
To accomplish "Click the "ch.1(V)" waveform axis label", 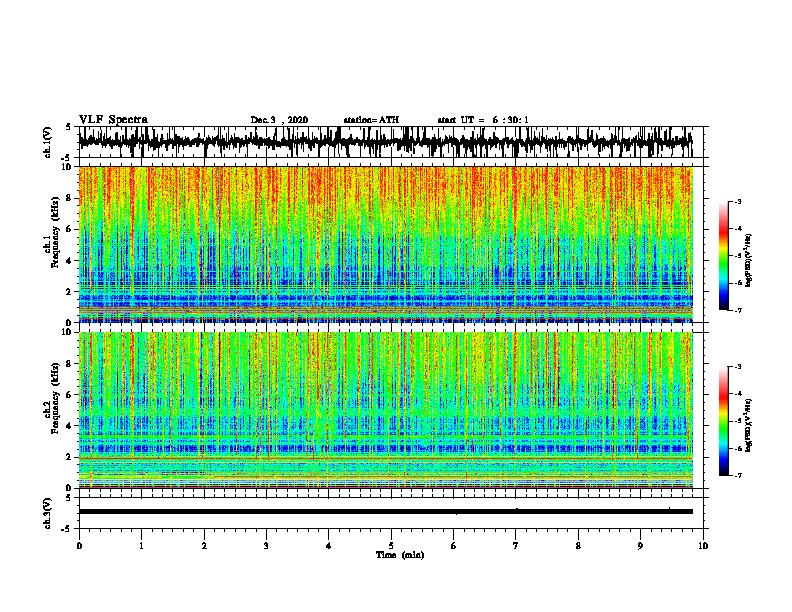I will tap(48, 142).
